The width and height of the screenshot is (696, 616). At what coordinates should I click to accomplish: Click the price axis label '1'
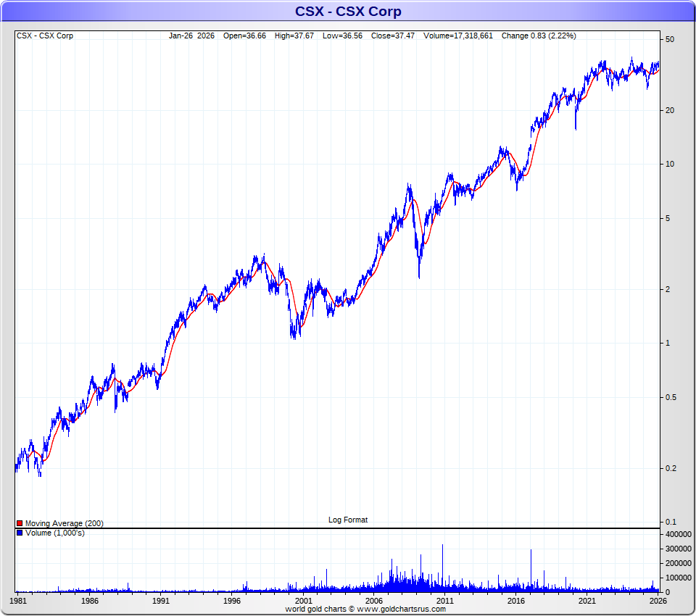(x=668, y=343)
